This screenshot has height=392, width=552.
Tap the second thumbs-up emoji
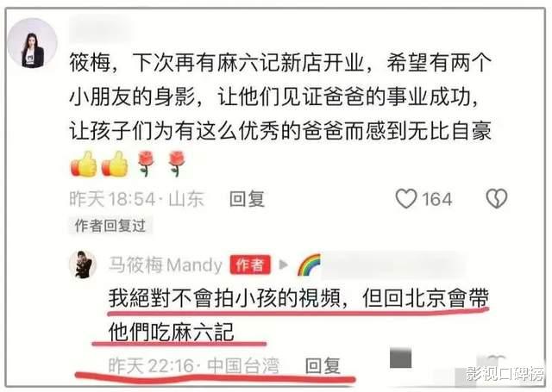tap(115, 164)
